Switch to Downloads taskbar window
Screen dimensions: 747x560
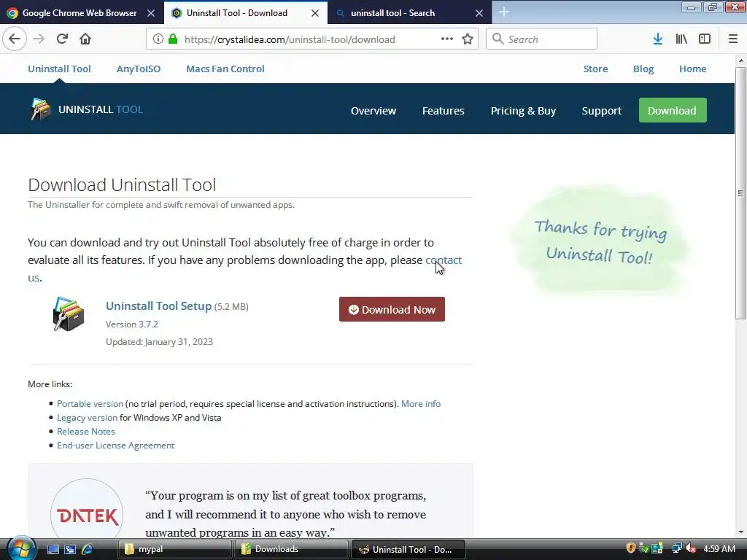[291, 549]
